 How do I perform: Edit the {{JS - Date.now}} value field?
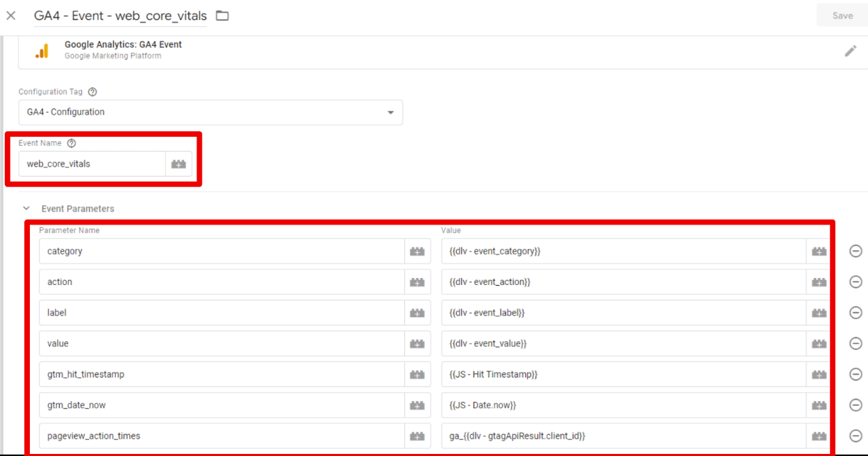point(624,405)
